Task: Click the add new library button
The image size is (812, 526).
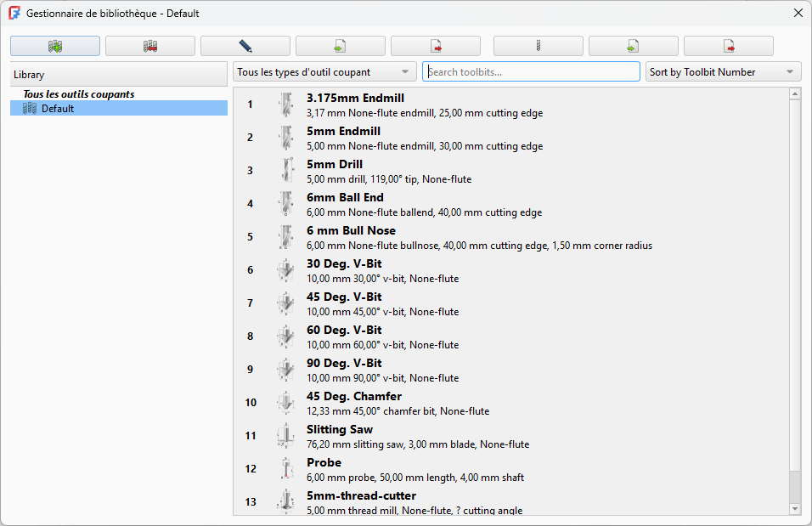Action: click(x=55, y=46)
